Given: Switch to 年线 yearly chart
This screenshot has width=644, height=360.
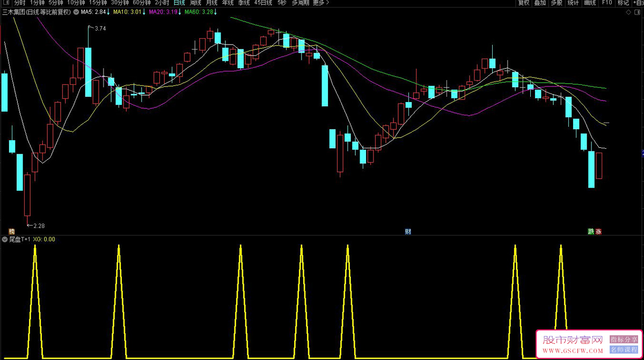Looking at the screenshot, I should [x=228, y=3].
